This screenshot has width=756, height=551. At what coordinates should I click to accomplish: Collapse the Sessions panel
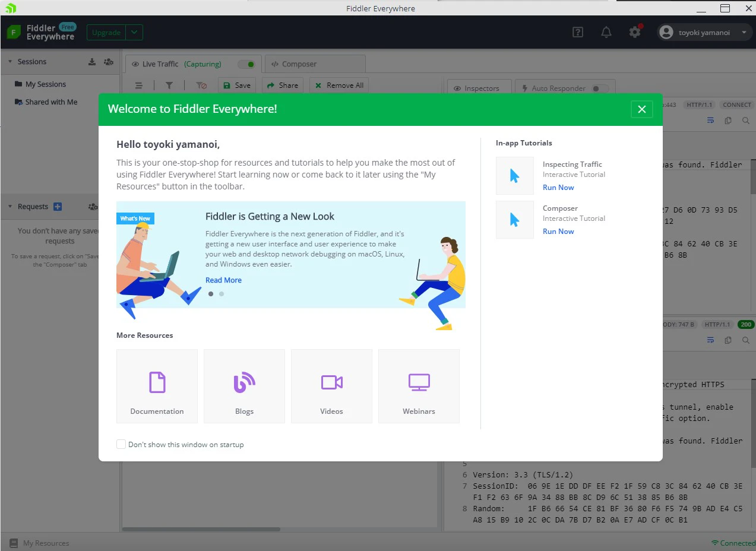(x=10, y=62)
